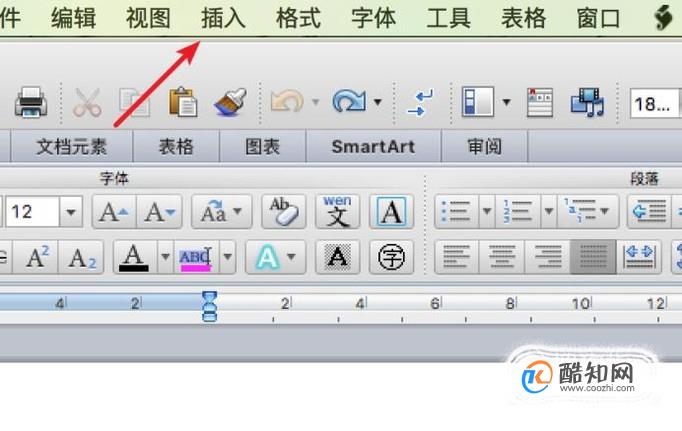Click the font size 12 field
The image size is (682, 431).
coord(32,212)
